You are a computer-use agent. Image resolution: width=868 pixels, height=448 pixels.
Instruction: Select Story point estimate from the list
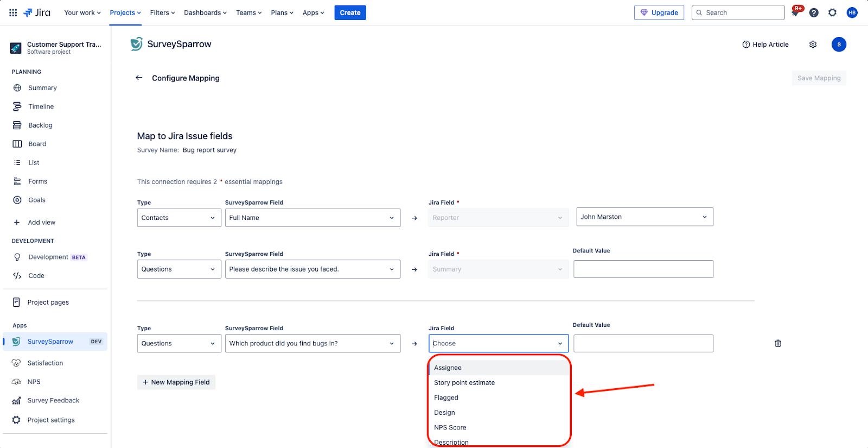click(464, 383)
